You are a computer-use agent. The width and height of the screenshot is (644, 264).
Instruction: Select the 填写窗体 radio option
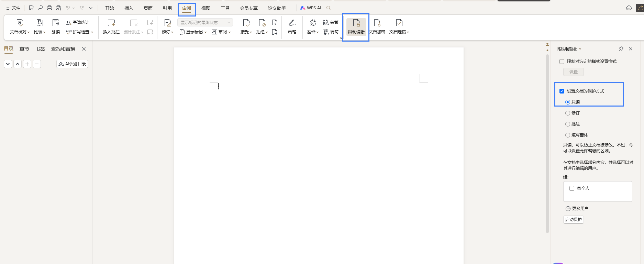(x=568, y=135)
